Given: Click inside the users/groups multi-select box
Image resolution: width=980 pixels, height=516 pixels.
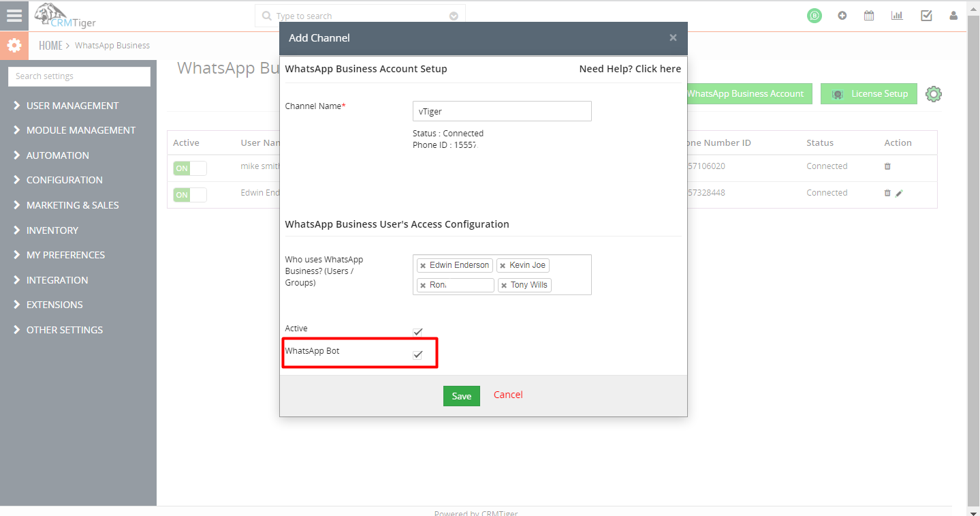Looking at the screenshot, I should [502, 275].
